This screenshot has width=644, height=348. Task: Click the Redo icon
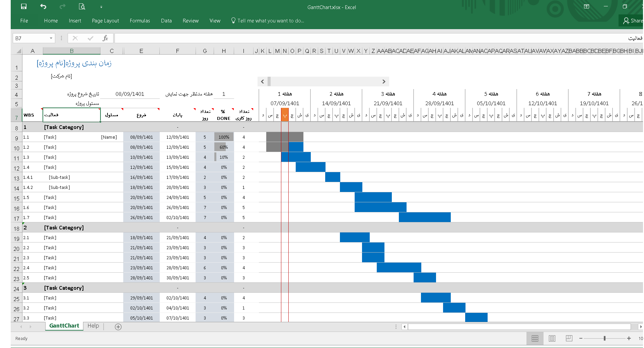coord(62,6)
